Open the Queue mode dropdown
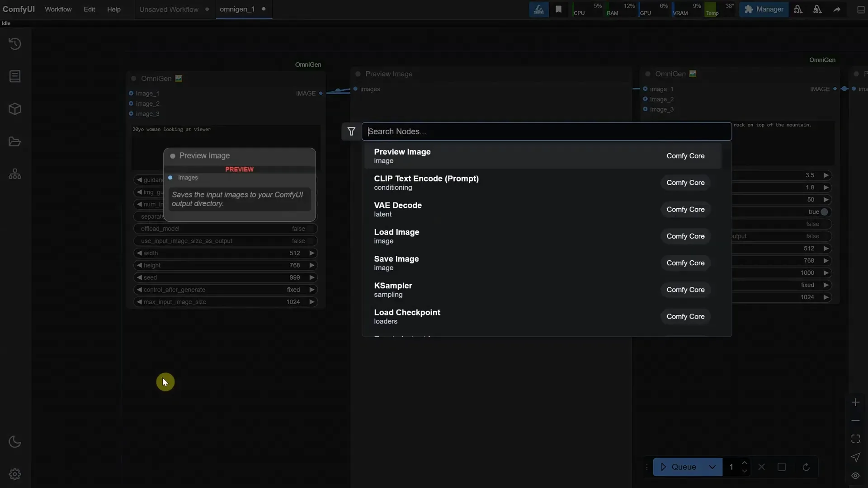The image size is (868, 488). click(712, 467)
